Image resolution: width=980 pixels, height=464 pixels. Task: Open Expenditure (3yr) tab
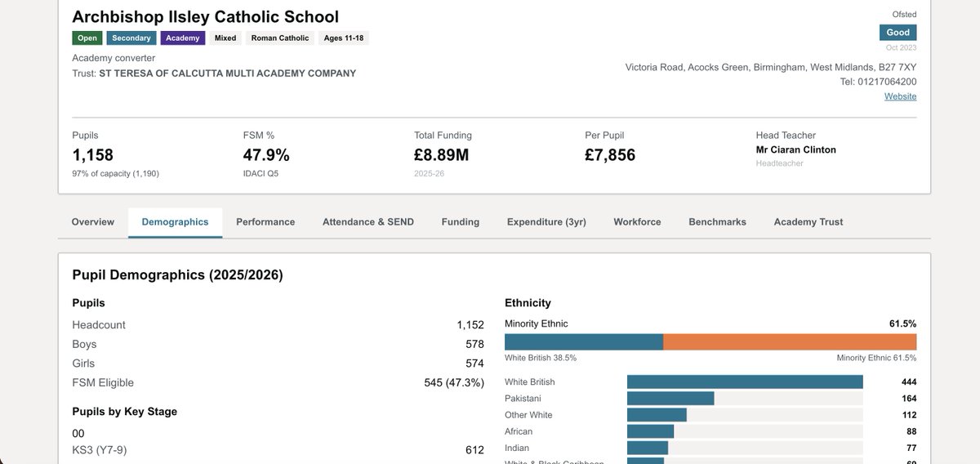546,222
